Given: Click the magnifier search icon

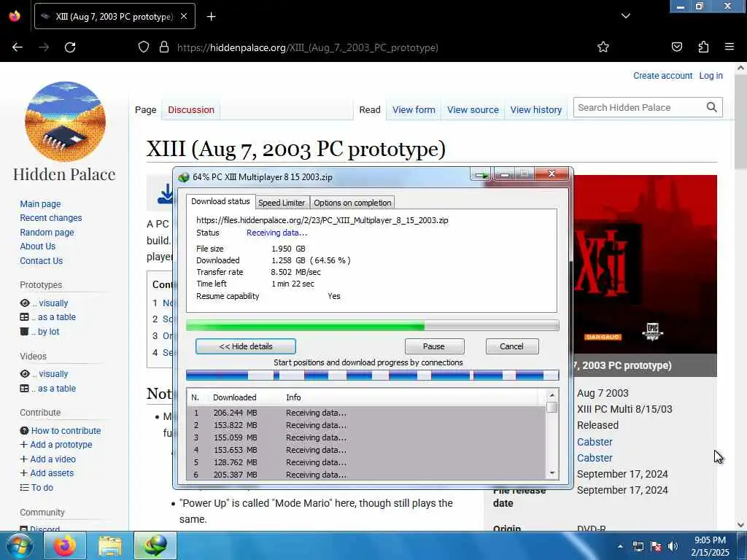Looking at the screenshot, I should click(x=711, y=107).
